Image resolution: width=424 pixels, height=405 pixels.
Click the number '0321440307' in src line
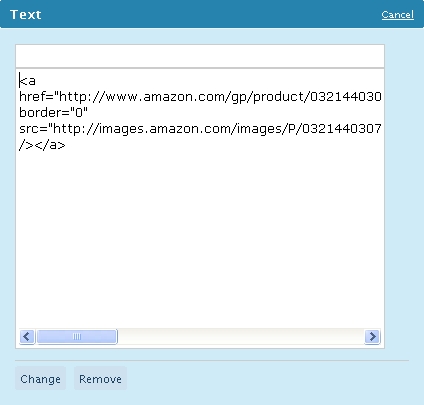click(x=341, y=129)
